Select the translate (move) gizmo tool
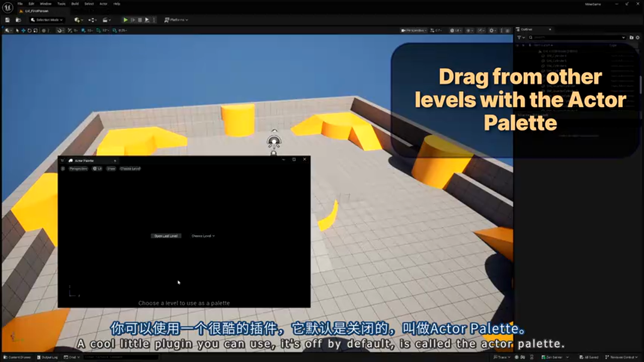This screenshot has height=362, width=644. point(23,31)
